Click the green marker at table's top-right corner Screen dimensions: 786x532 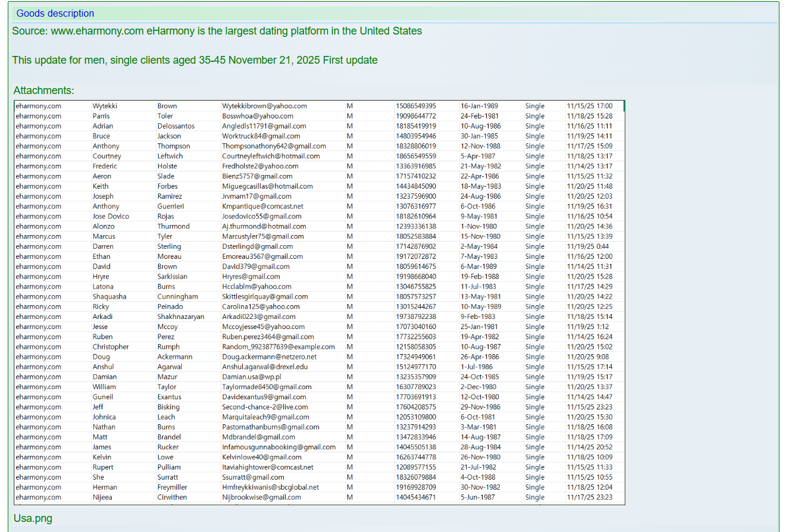tap(624, 106)
